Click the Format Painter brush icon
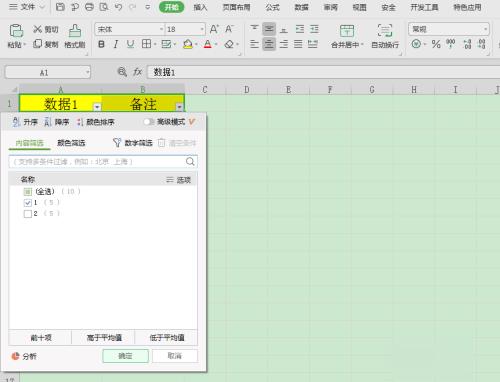 75,31
